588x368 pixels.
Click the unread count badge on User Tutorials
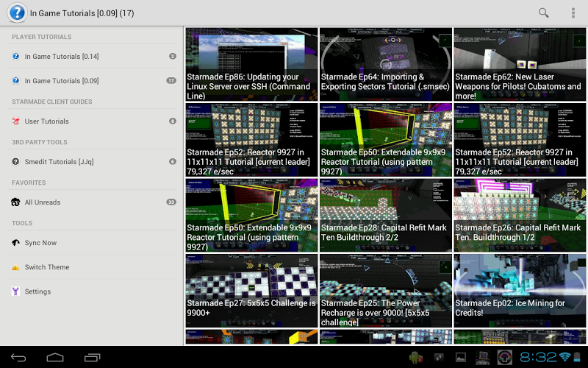(173, 121)
